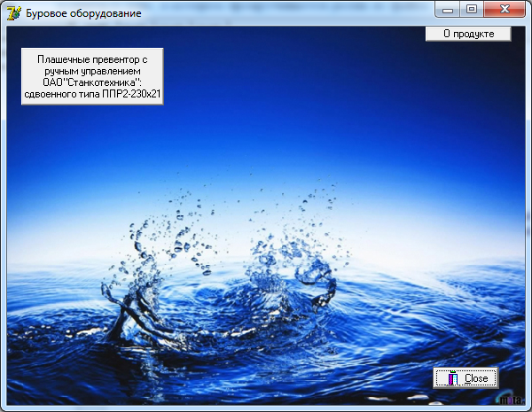Click the Delphi app icon in title bar
The height and width of the screenshot is (412, 532).
click(x=14, y=13)
